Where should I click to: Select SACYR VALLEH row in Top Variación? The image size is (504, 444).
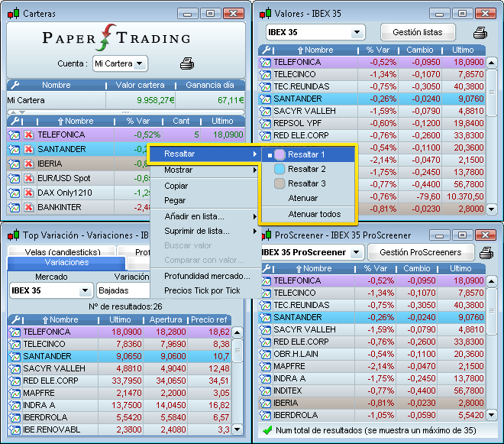(x=119, y=368)
